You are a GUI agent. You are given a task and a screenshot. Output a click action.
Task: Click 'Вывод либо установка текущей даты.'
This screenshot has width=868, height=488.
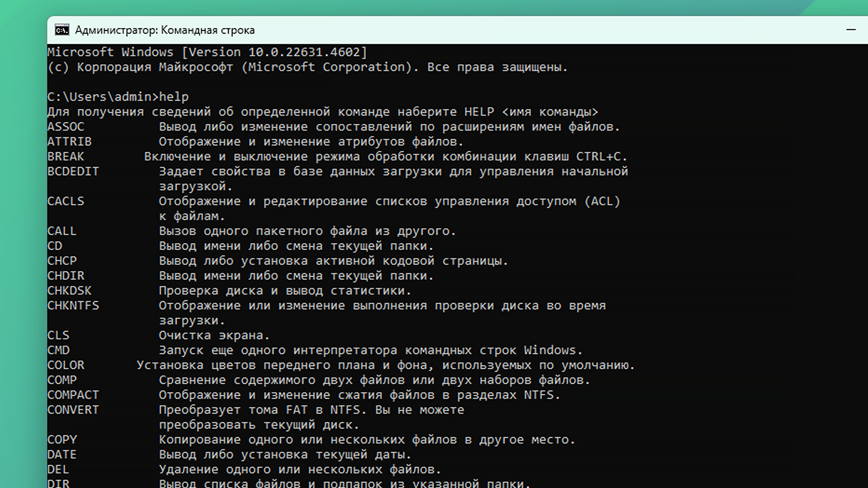tap(285, 455)
